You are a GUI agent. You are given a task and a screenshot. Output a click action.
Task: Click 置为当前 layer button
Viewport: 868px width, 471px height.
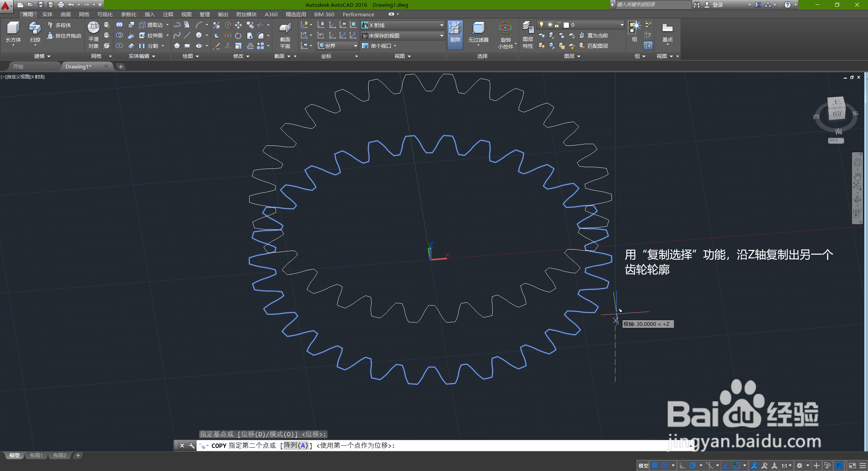pos(597,35)
